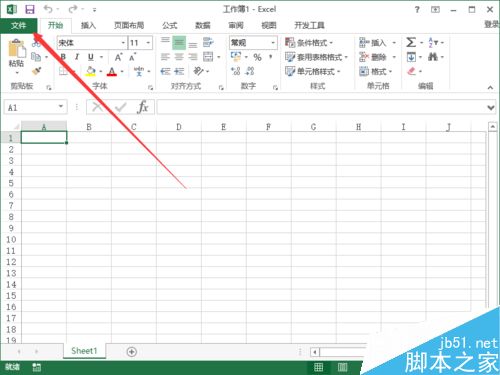Decrease decimal places icon
This screenshot has width=500, height=375.
pyautogui.click(x=250, y=71)
